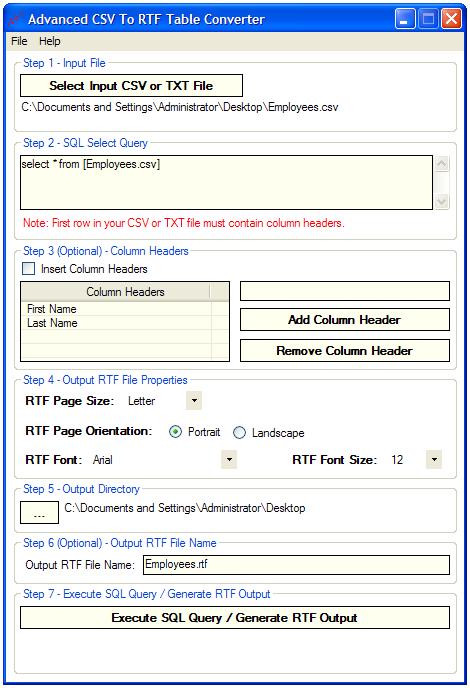Image resolution: width=470 pixels, height=688 pixels.
Task: Click Execute SQL Query / Generate RTF Output
Action: tap(235, 618)
